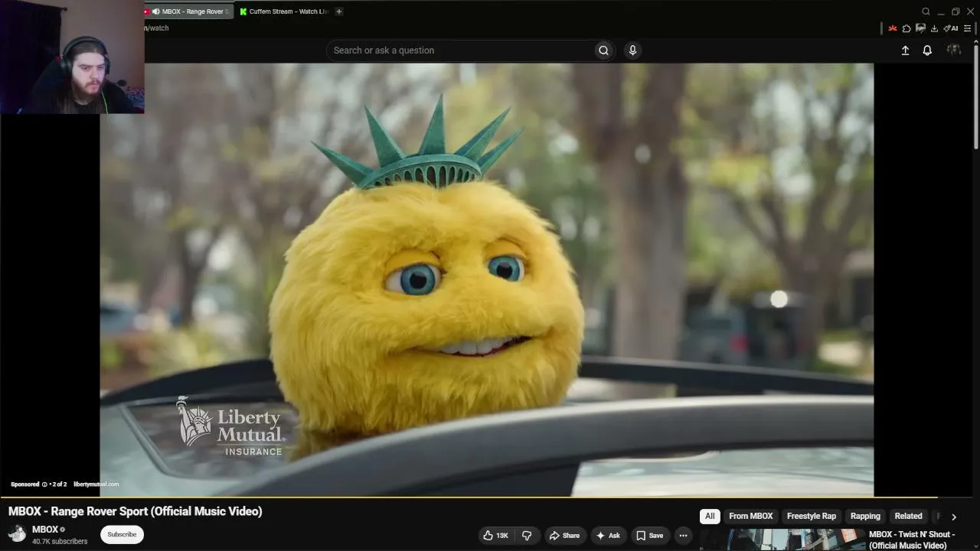Click the audio indicator on the MBOX tab

[x=156, y=11]
